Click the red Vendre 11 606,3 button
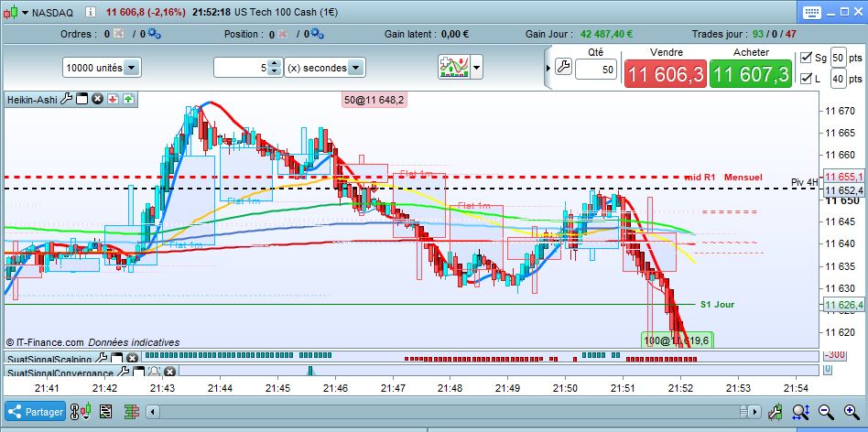 click(x=666, y=73)
